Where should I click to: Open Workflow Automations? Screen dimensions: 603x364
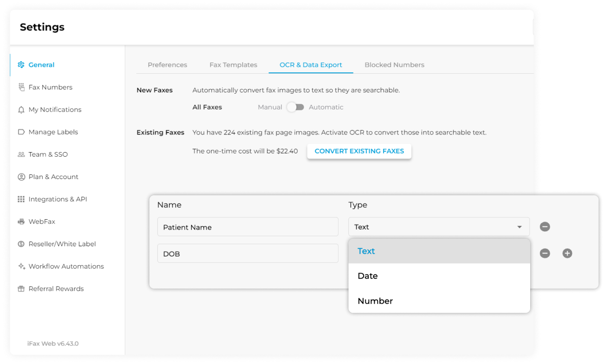[x=66, y=266]
